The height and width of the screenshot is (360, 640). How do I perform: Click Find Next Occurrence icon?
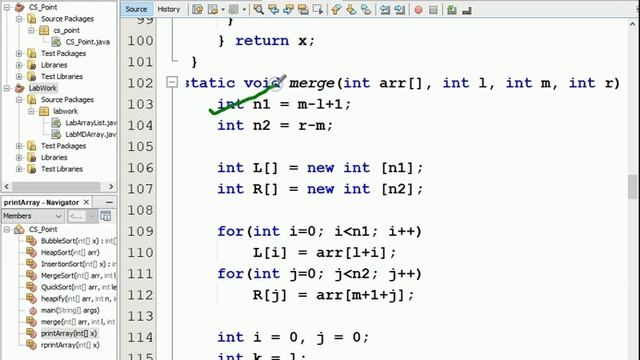(x=288, y=9)
